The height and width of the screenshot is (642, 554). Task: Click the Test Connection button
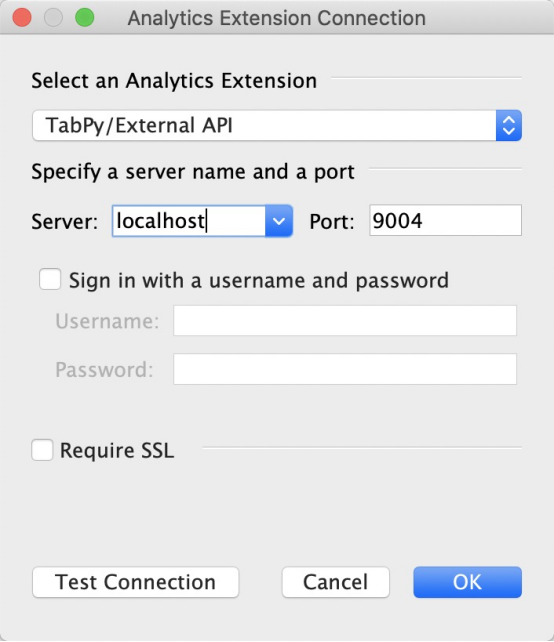(x=136, y=582)
